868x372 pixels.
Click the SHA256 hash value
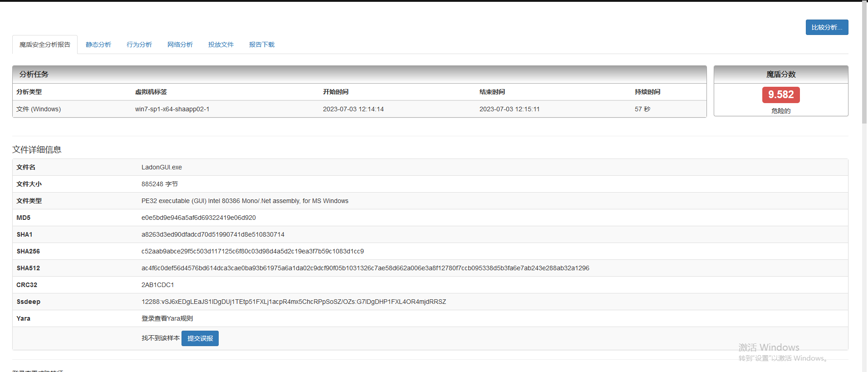click(x=252, y=251)
